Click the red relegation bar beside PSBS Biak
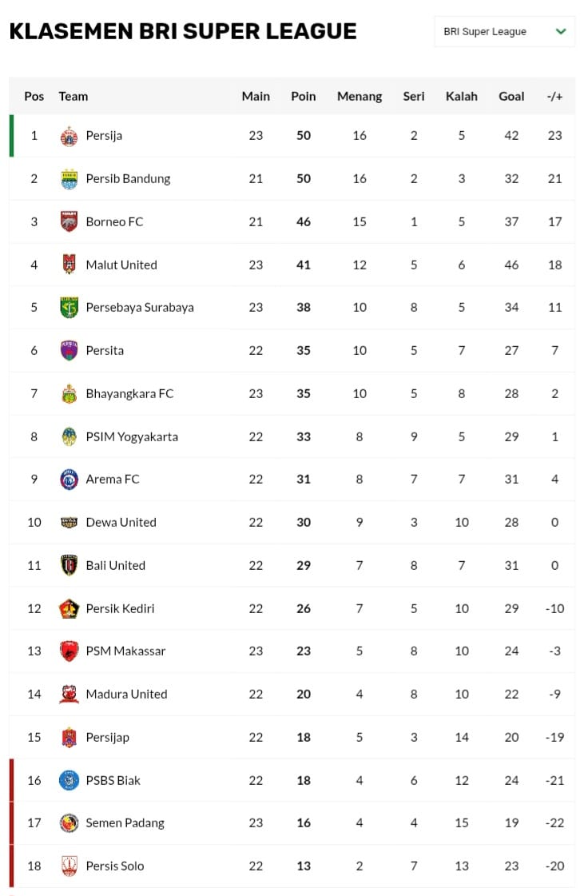 tap(10, 780)
